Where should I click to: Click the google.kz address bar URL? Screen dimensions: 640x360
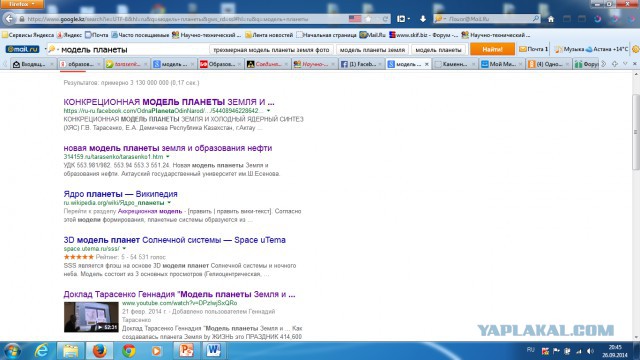click(167, 19)
